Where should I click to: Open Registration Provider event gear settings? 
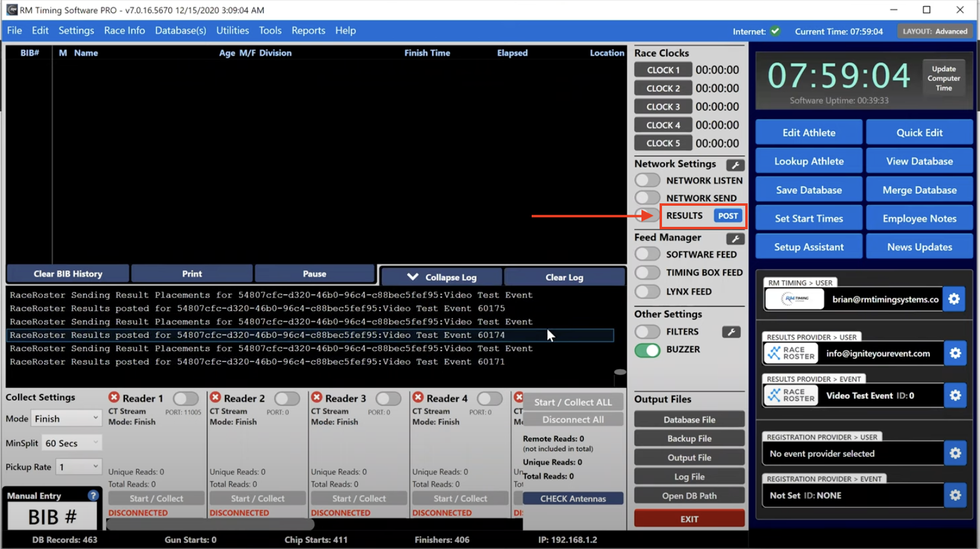(955, 495)
